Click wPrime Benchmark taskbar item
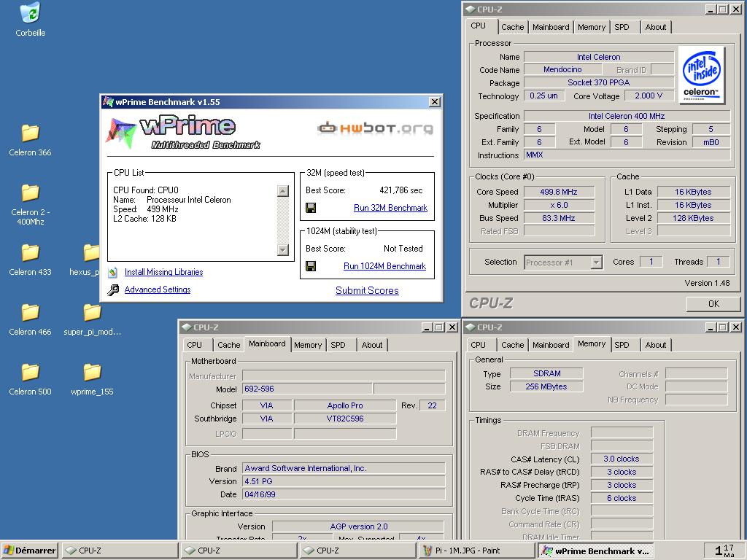747x560 pixels. [595, 551]
